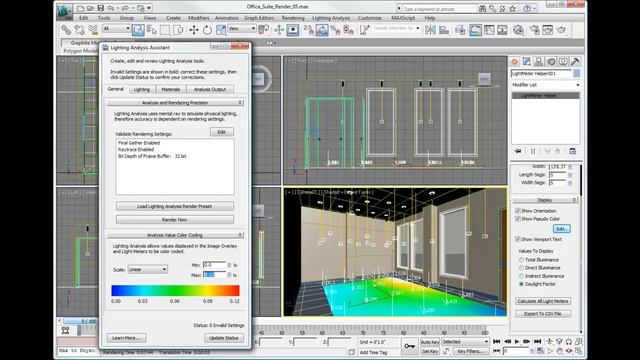Screen dimensions: 640x360
Task: Click the Max value input field
Action: 214,275
